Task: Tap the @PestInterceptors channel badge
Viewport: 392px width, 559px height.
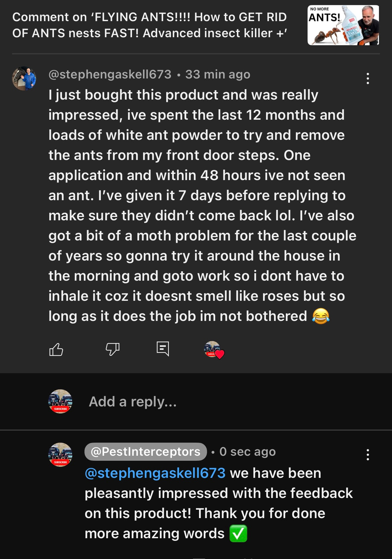Action: coord(145,452)
